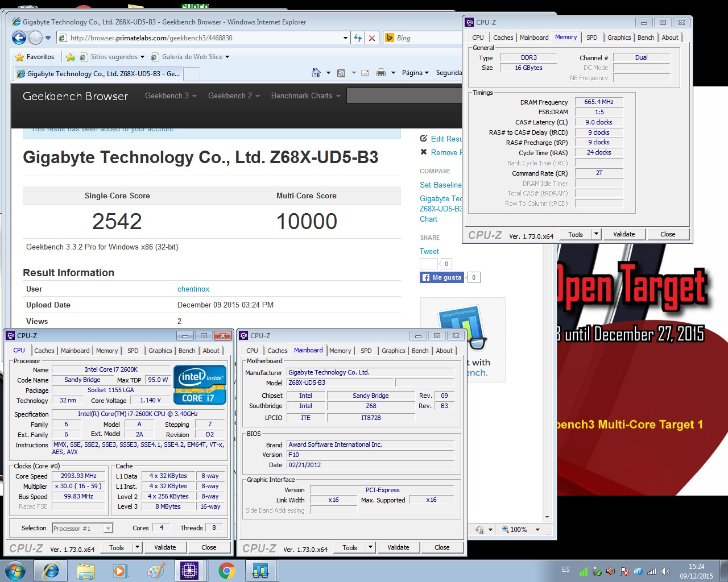Open the recent pages dropdown arrow

tap(48, 38)
